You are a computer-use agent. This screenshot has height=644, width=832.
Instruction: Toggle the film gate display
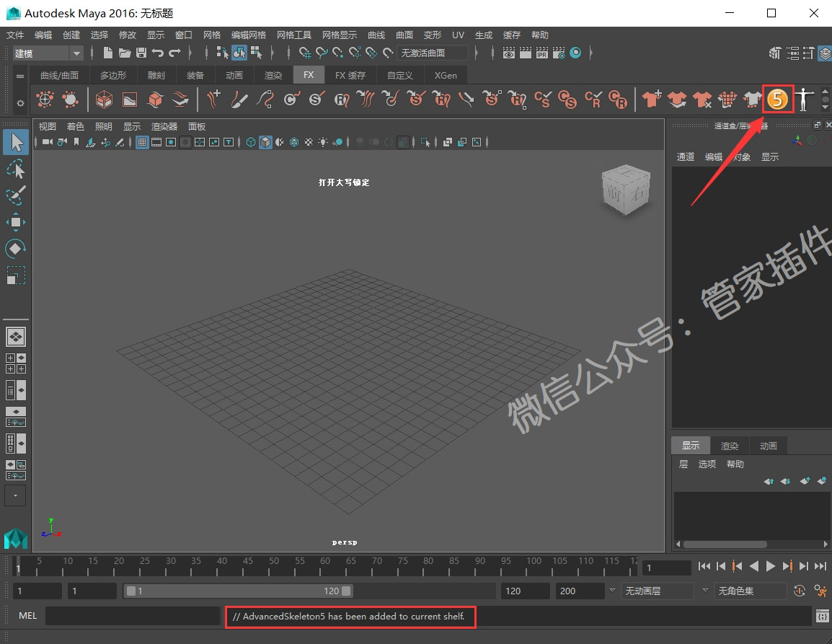coord(156,142)
